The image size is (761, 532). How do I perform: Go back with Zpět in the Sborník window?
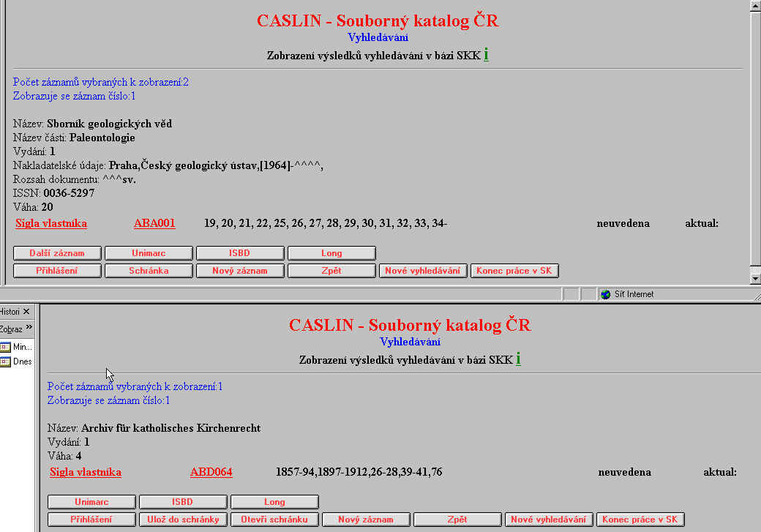331,270
